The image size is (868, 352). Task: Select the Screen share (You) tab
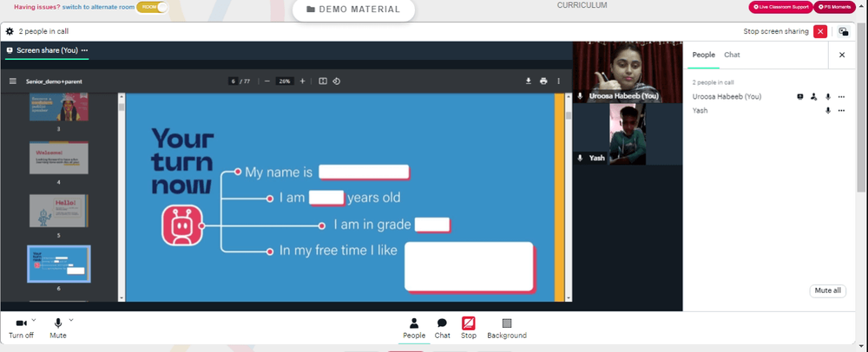(47, 50)
